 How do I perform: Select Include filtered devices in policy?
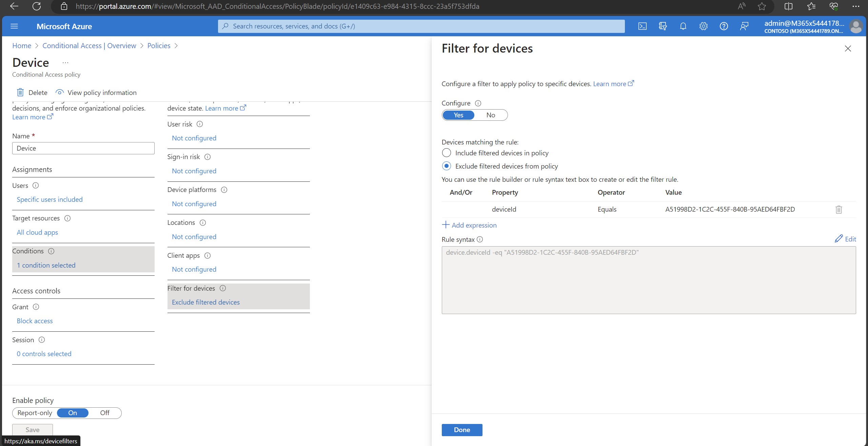[x=447, y=153]
